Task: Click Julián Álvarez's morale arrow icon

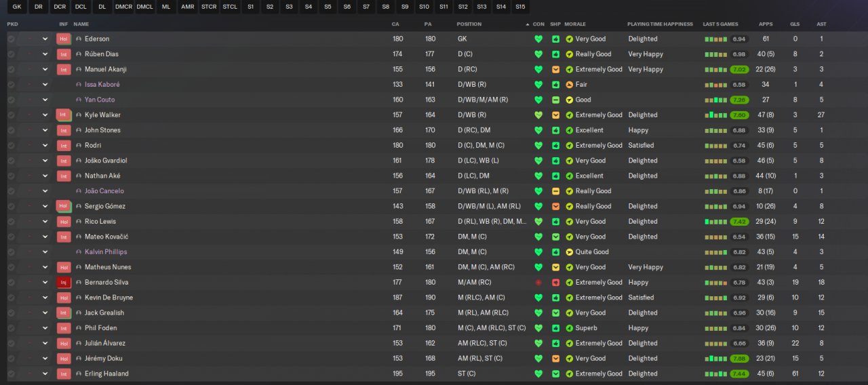Action: pos(570,343)
